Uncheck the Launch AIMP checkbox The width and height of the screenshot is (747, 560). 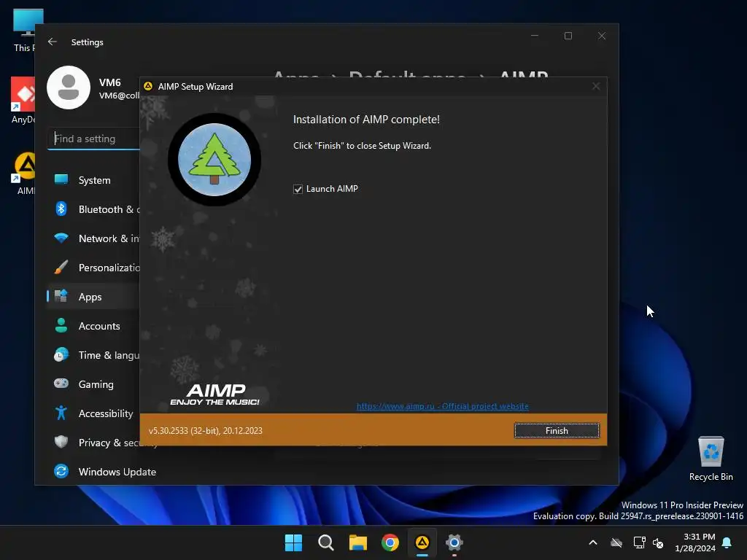(298, 189)
